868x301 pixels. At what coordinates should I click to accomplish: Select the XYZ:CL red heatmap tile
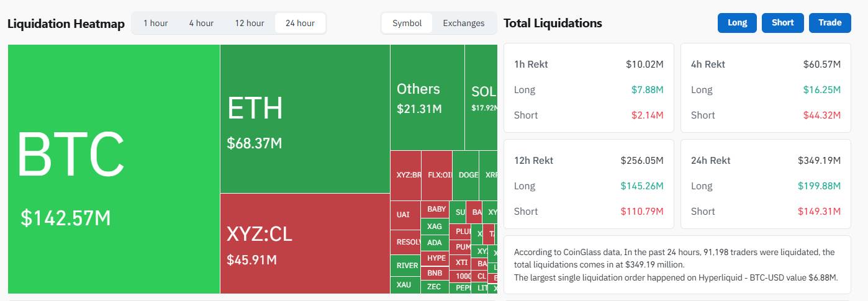(x=305, y=243)
